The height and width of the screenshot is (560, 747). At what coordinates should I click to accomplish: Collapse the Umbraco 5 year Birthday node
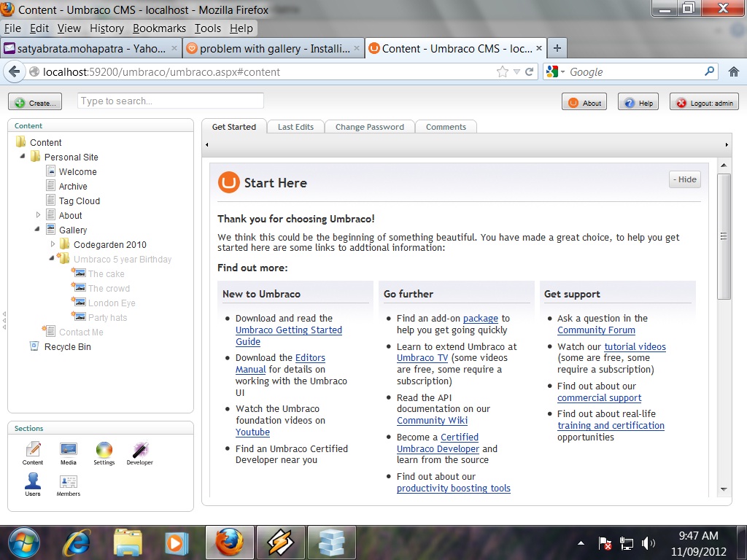click(52, 258)
